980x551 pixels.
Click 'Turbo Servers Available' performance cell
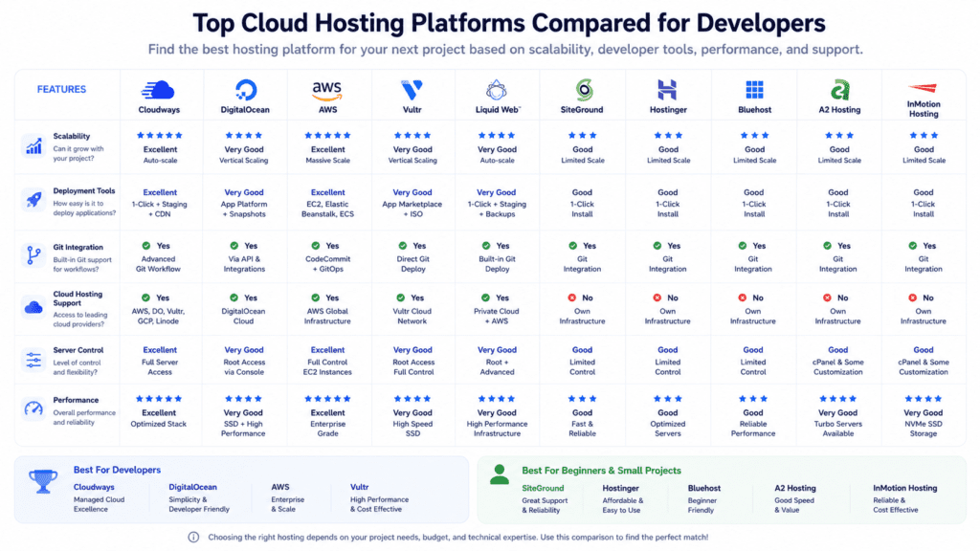[837, 429]
